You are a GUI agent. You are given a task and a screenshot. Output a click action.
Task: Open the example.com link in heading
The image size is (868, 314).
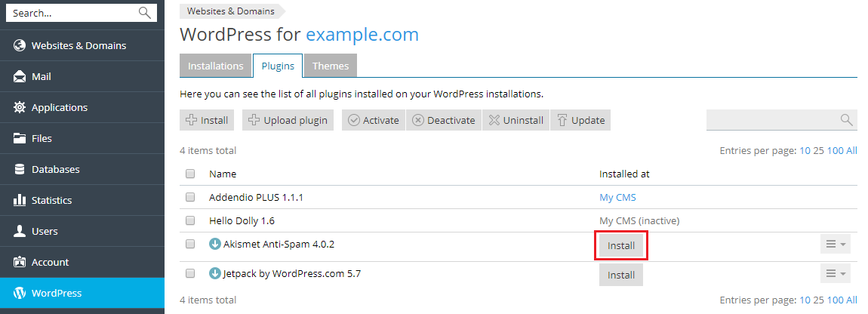362,34
